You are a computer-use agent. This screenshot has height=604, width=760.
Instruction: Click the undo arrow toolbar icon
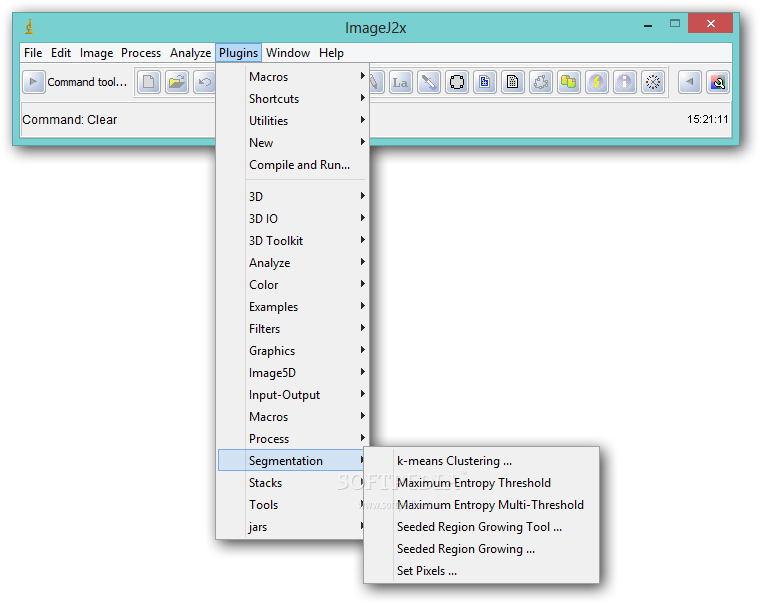205,82
